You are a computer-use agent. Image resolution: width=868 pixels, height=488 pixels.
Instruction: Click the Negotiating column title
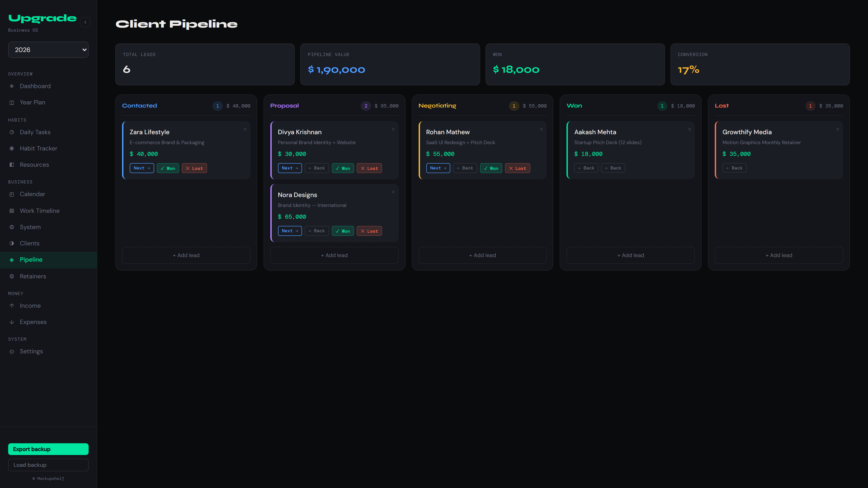(437, 106)
